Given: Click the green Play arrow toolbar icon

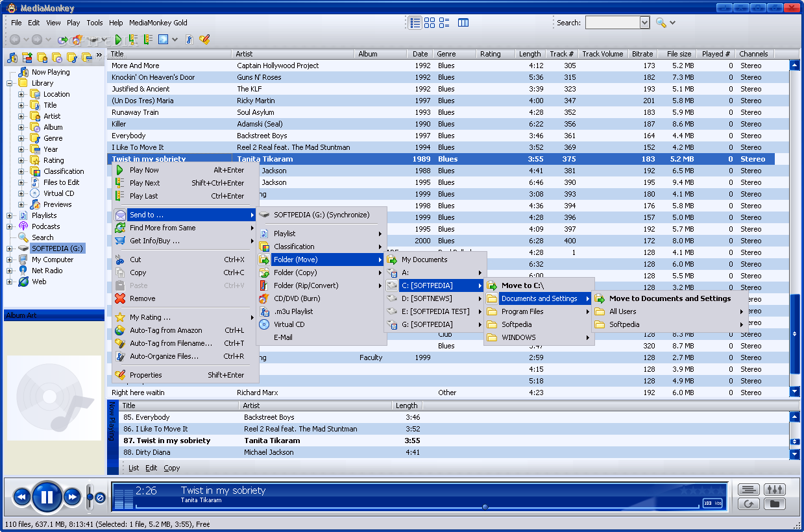Looking at the screenshot, I should pos(118,40).
